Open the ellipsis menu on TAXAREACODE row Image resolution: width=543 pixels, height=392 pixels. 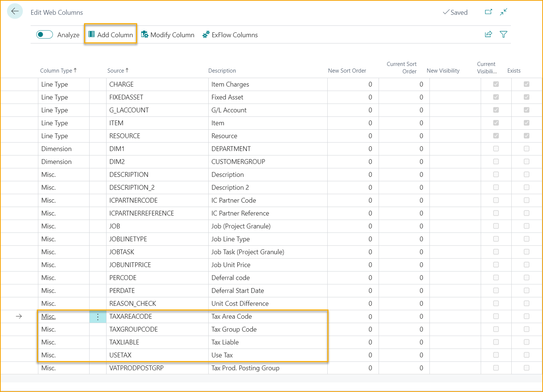click(x=98, y=316)
